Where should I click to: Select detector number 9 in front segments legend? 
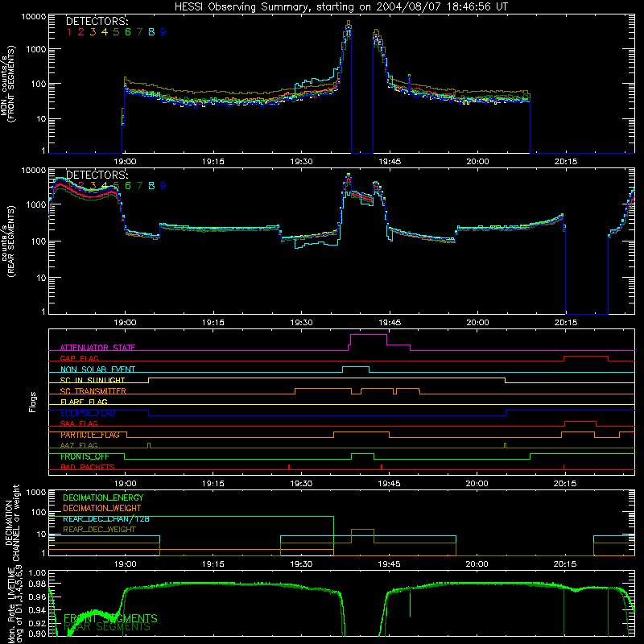coord(163,32)
